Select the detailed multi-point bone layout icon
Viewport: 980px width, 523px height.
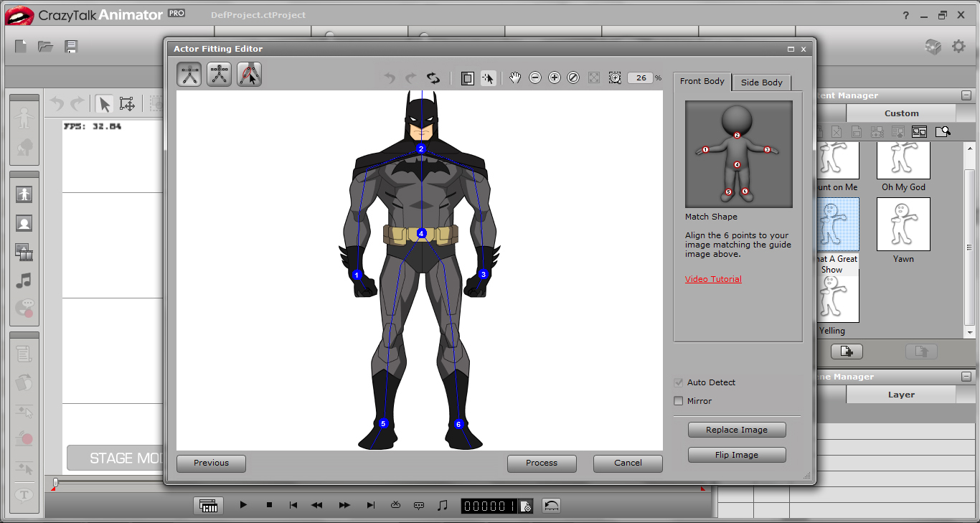click(220, 75)
